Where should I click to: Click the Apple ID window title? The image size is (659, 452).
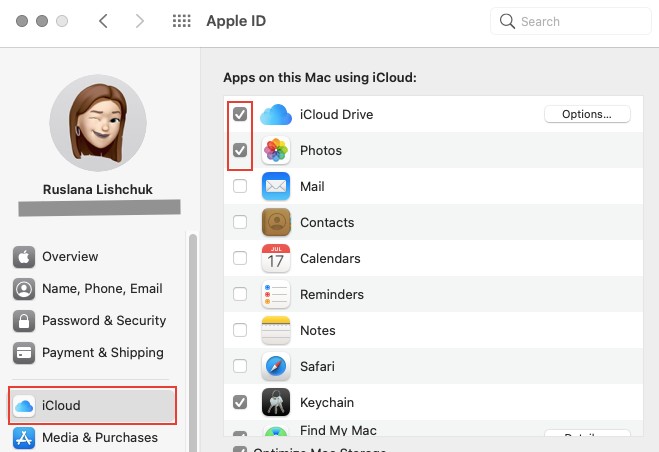coord(236,21)
